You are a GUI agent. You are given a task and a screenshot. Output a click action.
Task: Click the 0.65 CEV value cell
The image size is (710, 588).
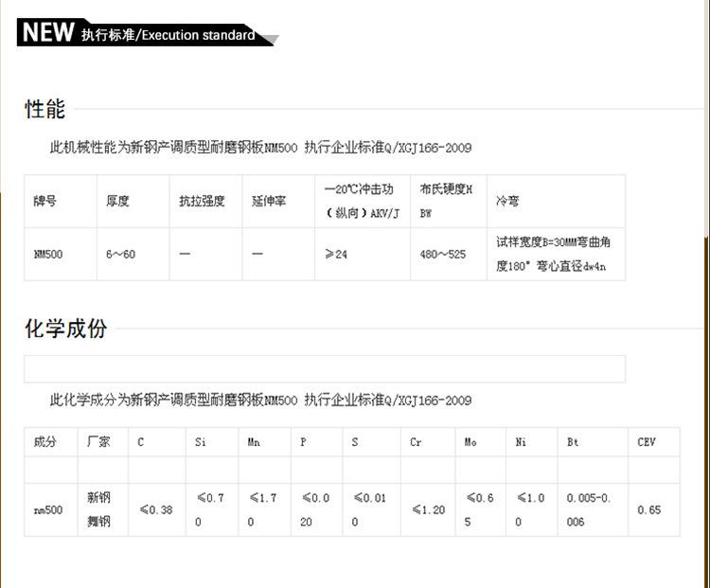tap(654, 509)
